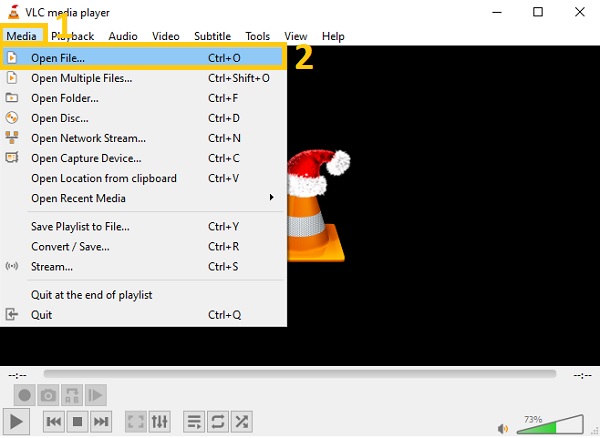Select Open Network Stream... item
Viewport: 600px width, 438px height.
click(x=143, y=138)
